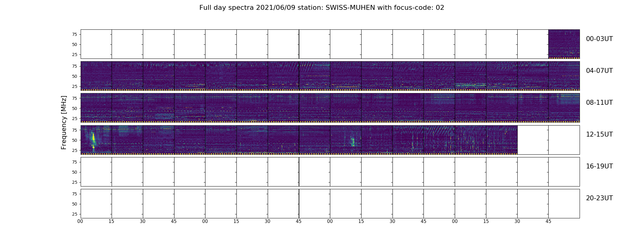Select the '00-03UT' row label
The width and height of the screenshot is (644, 245).
pos(599,39)
